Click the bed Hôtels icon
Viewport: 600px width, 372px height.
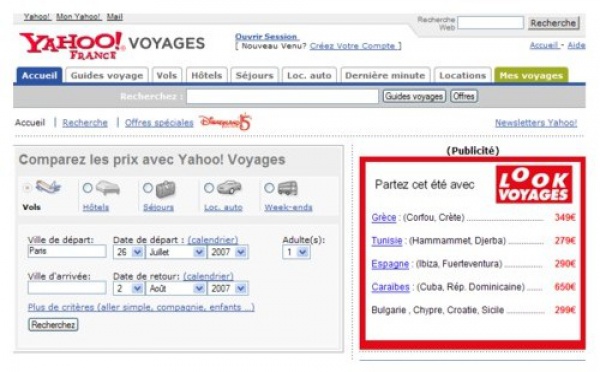pos(108,188)
